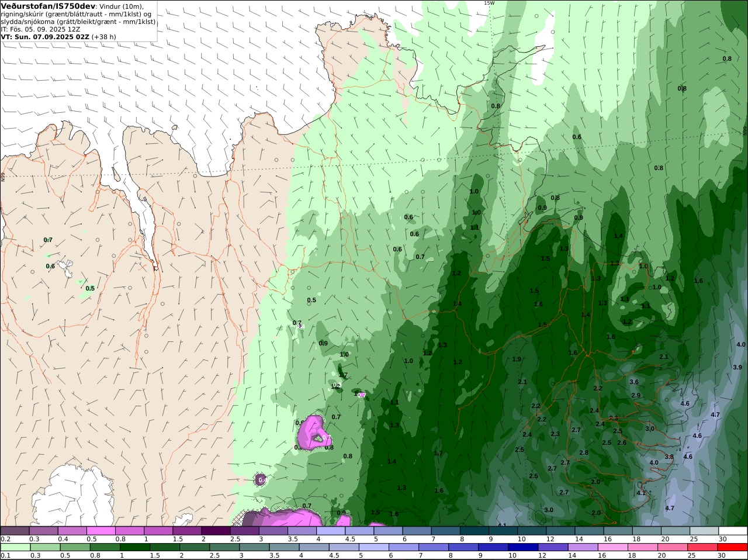Click the '(+38 h)' forecast offset text
The image size is (748, 560).
tap(104, 36)
